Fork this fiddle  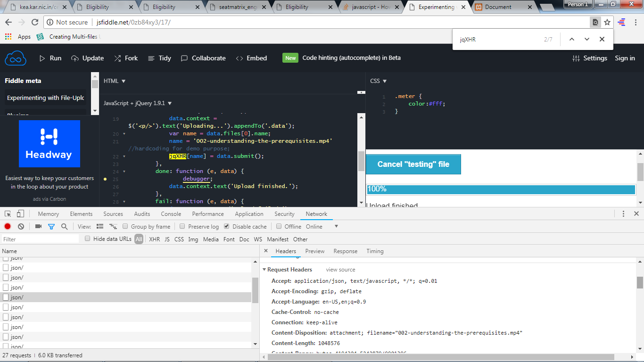point(126,58)
